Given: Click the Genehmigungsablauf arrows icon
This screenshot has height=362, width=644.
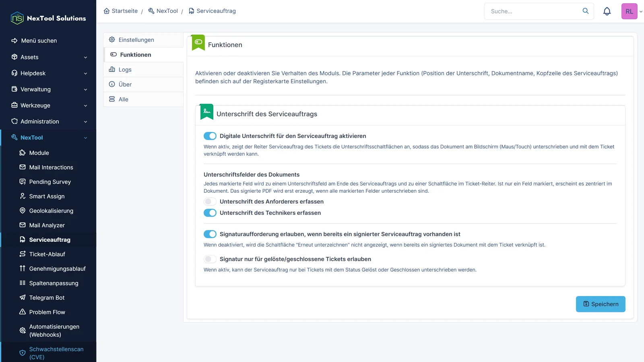Looking at the screenshot, I should click(23, 268).
